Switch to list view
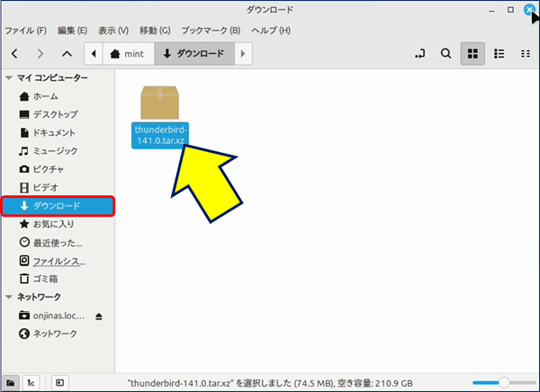 (499, 54)
